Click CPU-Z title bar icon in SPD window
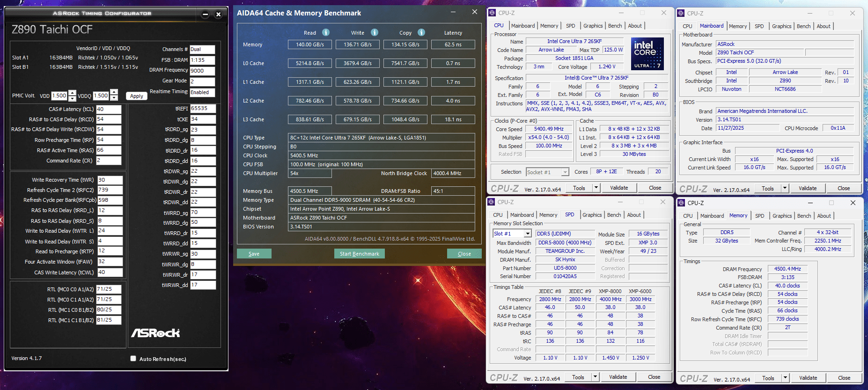Screen dimensions: 868x390 [x=491, y=202]
